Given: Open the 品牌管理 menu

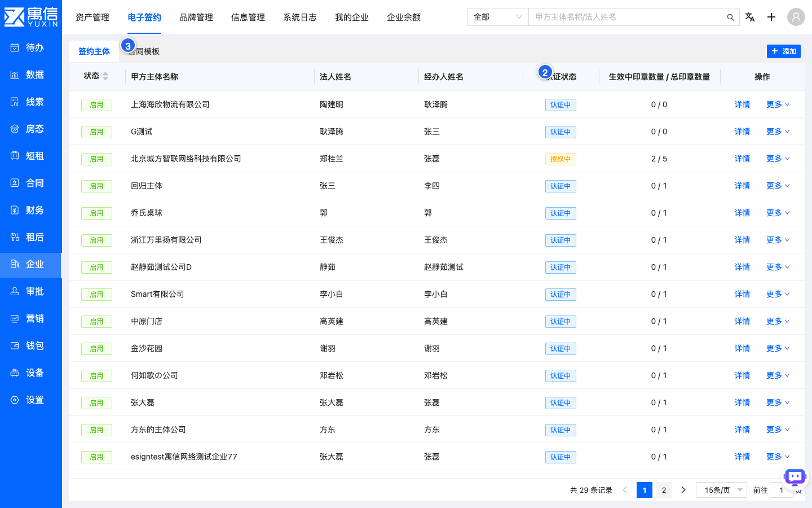Looking at the screenshot, I should point(196,17).
